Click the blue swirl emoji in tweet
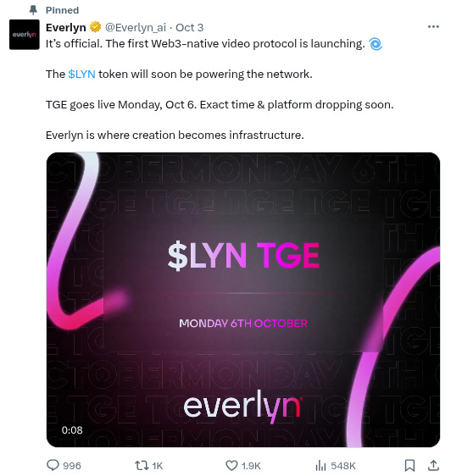Image resolution: width=451 pixels, height=476 pixels. [x=376, y=44]
